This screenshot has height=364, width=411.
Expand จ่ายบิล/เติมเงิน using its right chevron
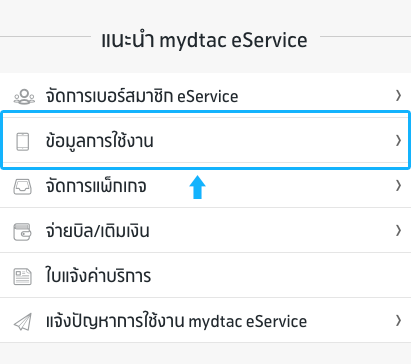[x=398, y=231]
